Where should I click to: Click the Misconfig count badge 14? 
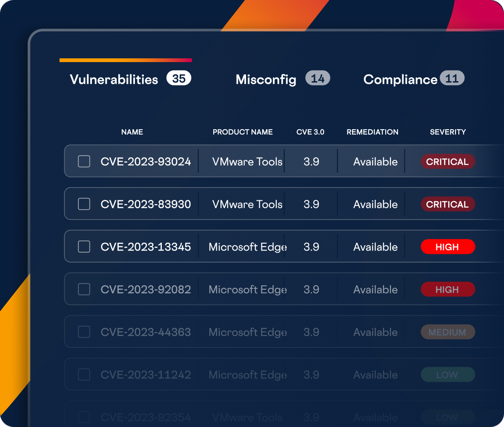318,79
